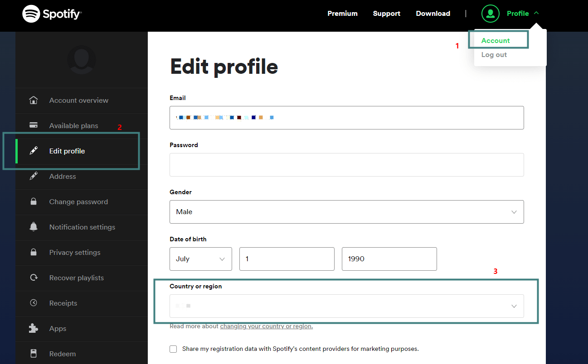Click the Download navigation item
This screenshot has width=588, height=364.
[x=432, y=14]
